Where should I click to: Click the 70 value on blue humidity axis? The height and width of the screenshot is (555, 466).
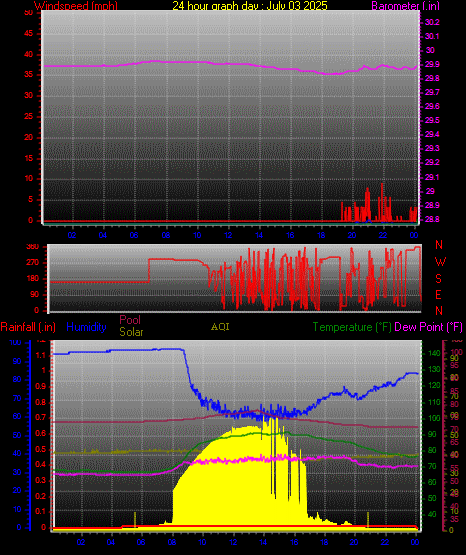pyautogui.click(x=17, y=398)
